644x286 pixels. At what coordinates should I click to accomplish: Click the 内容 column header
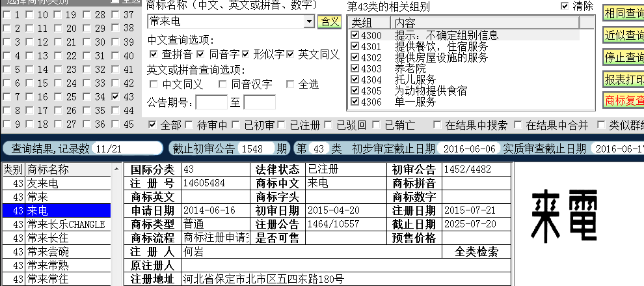click(485, 23)
